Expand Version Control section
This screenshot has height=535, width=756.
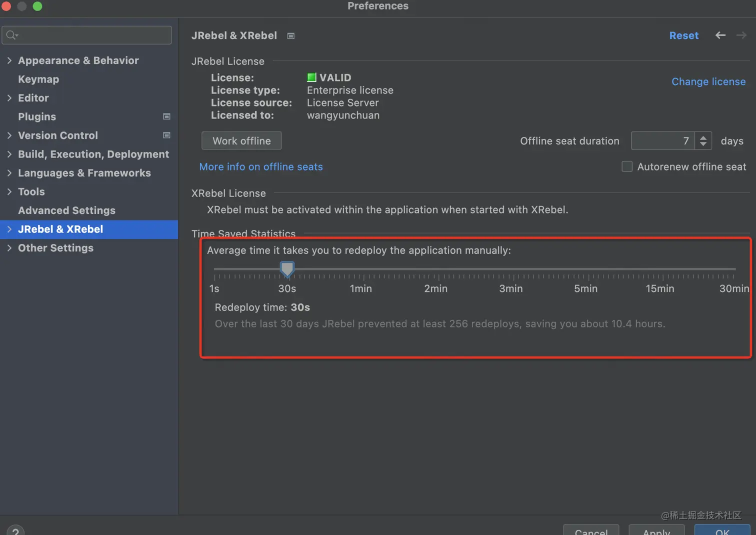pos(9,135)
